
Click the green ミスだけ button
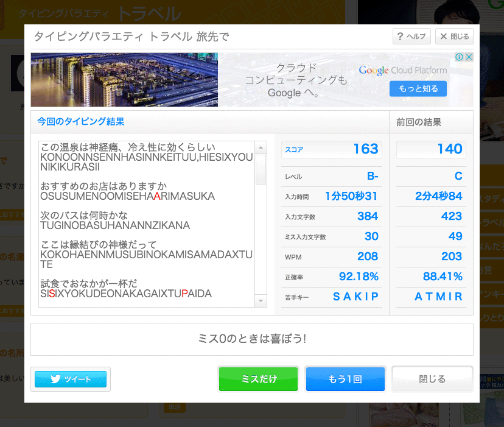259,379
